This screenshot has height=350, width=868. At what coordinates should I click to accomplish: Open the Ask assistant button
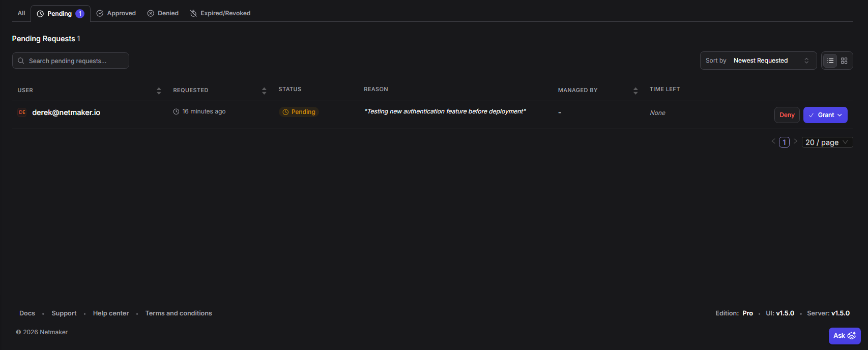(844, 336)
